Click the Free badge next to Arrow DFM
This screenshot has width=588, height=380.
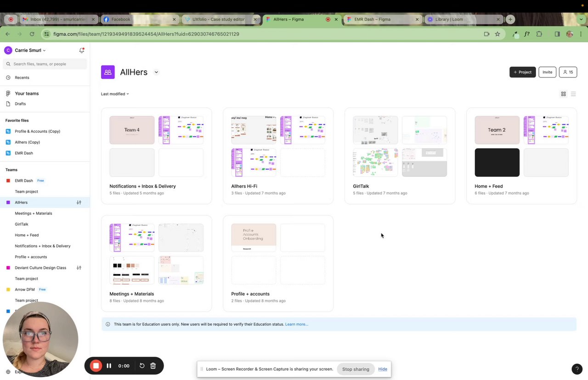pos(42,290)
